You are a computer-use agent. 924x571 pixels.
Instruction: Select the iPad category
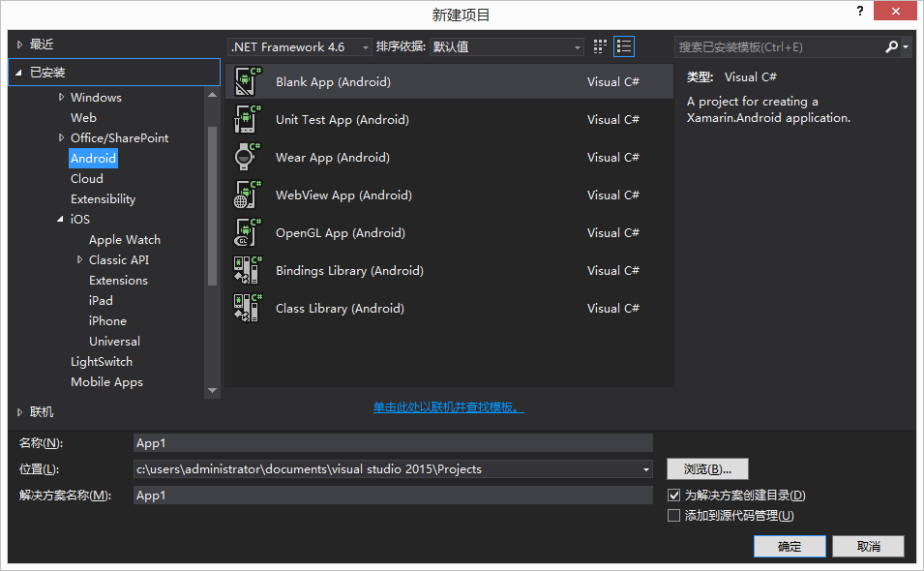pyautogui.click(x=101, y=301)
